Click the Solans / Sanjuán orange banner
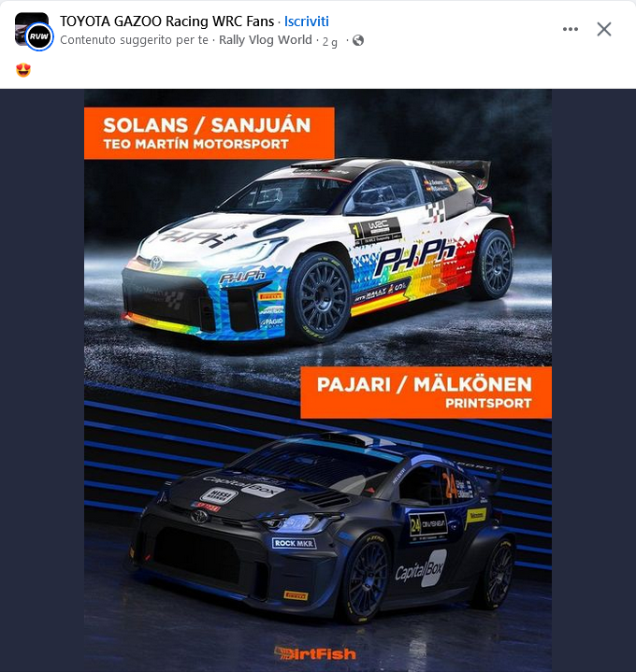Screen dimensions: 636x672 (x=210, y=134)
